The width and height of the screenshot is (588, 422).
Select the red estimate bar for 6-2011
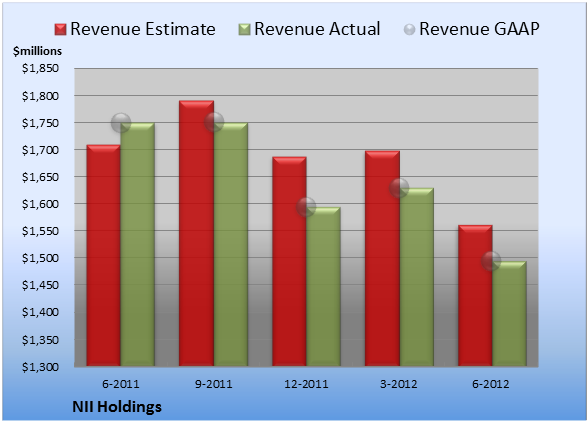pyautogui.click(x=104, y=255)
